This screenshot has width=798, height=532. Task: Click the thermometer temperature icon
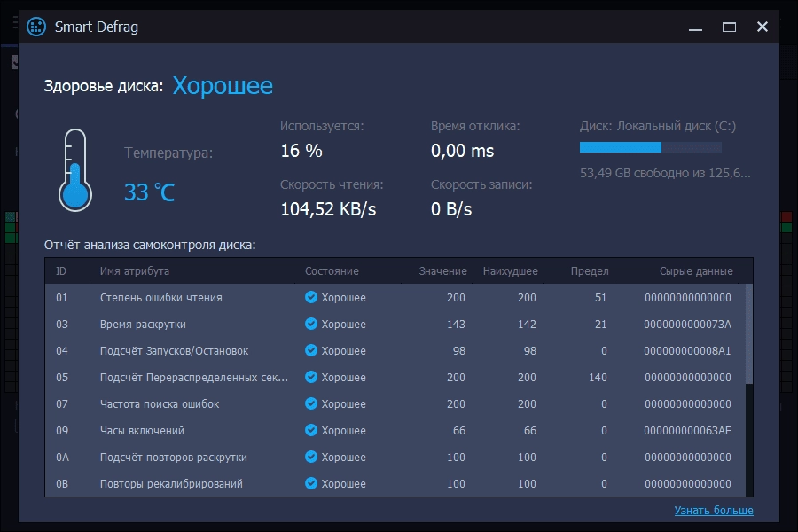coord(75,170)
